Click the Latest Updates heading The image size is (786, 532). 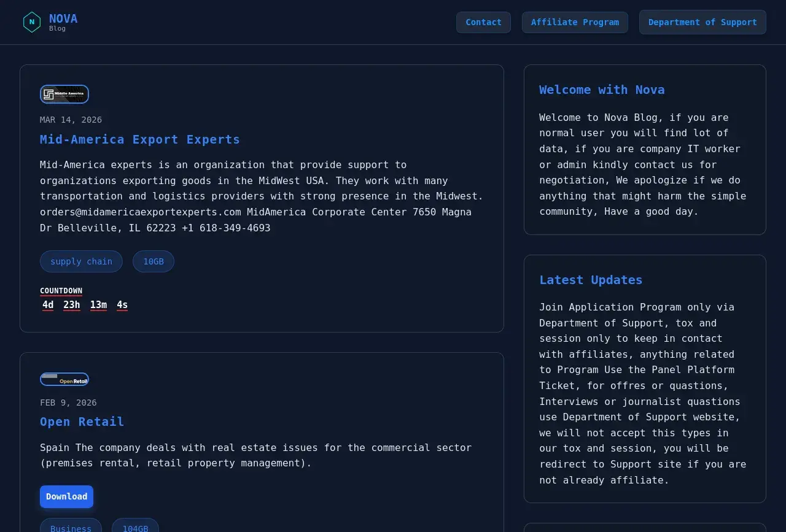click(591, 280)
